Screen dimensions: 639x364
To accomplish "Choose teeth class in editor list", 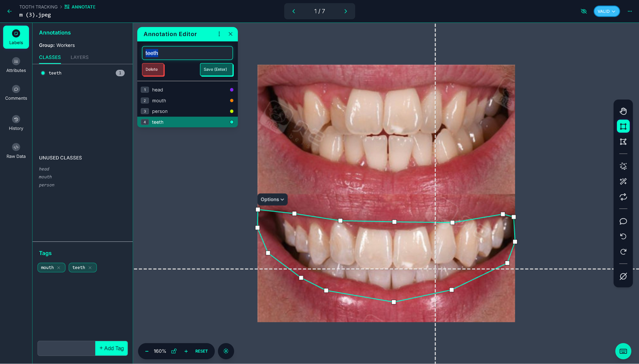I will point(187,122).
